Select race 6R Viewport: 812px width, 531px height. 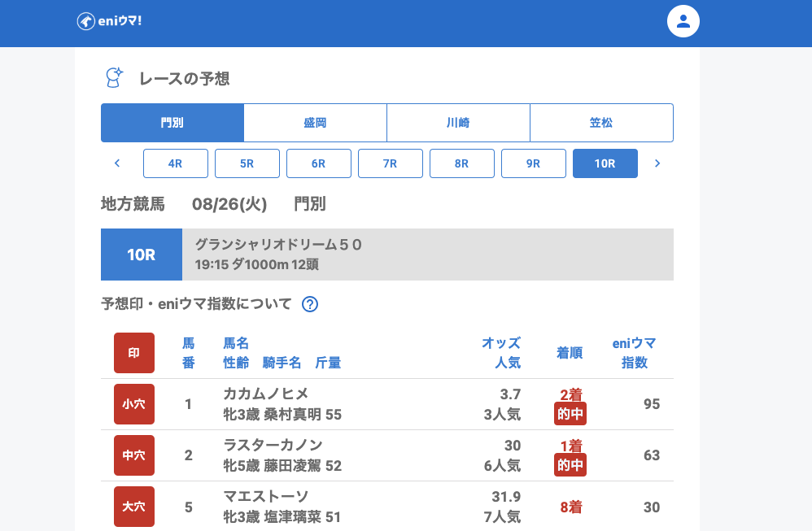tap(319, 163)
